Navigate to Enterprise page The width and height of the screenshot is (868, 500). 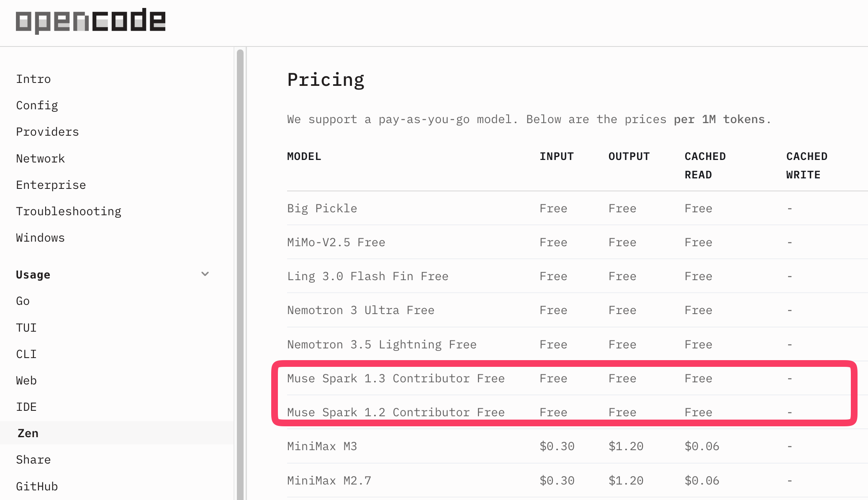(51, 185)
